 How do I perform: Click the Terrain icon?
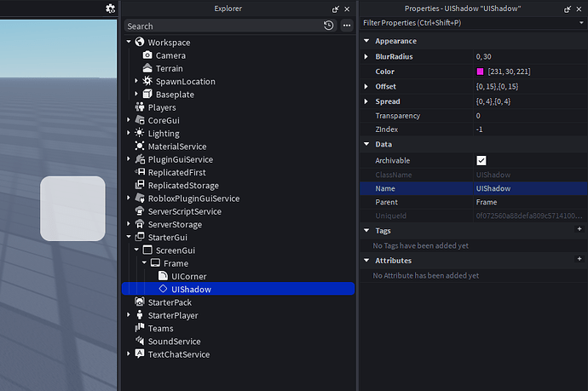147,68
